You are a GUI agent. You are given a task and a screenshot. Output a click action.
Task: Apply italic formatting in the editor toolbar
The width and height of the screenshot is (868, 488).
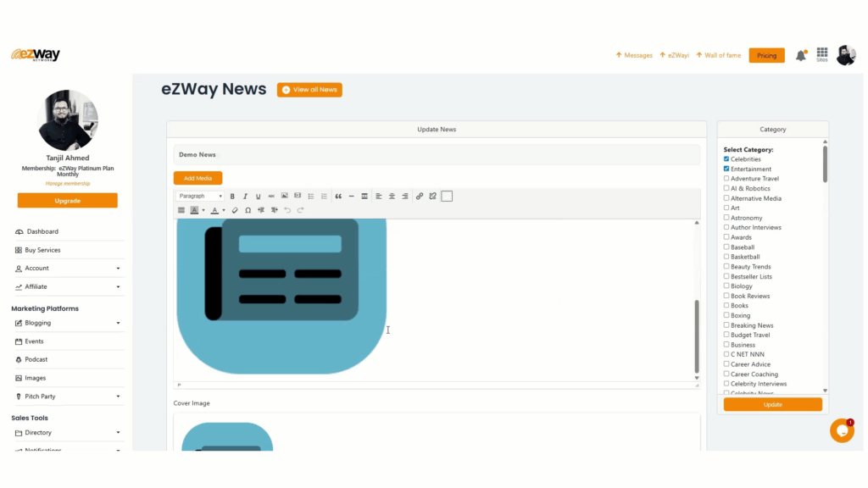point(245,197)
